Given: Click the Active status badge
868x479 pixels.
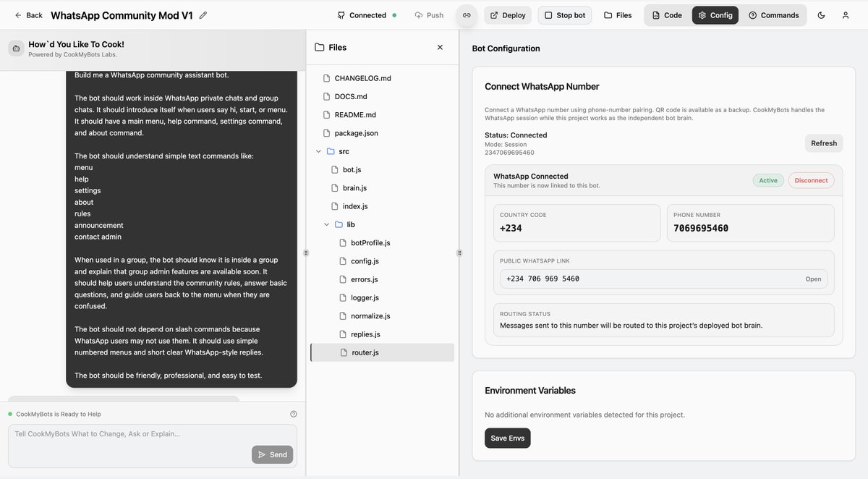Looking at the screenshot, I should (768, 181).
